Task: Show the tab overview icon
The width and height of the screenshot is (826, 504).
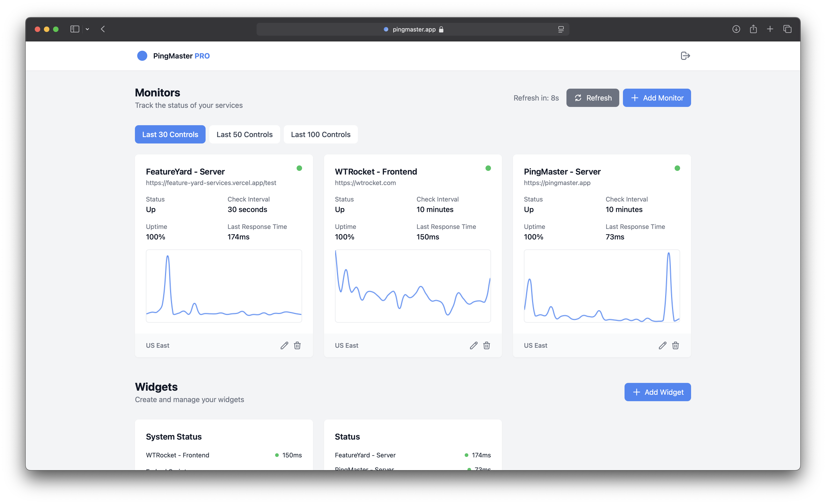Action: coord(787,29)
